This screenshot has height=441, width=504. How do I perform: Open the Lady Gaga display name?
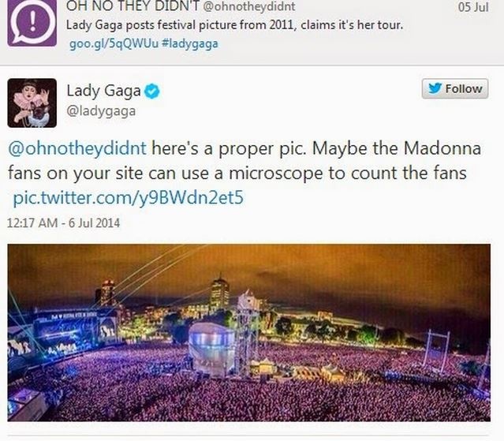click(x=103, y=91)
